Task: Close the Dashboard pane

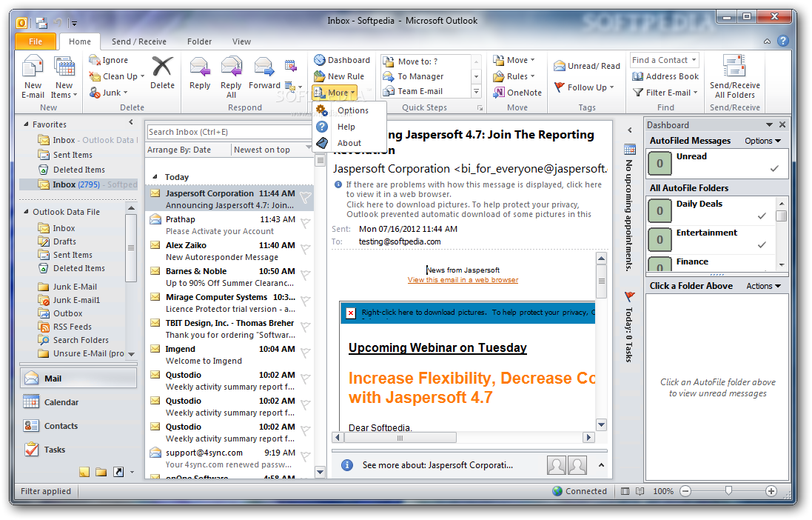Action: (x=782, y=125)
